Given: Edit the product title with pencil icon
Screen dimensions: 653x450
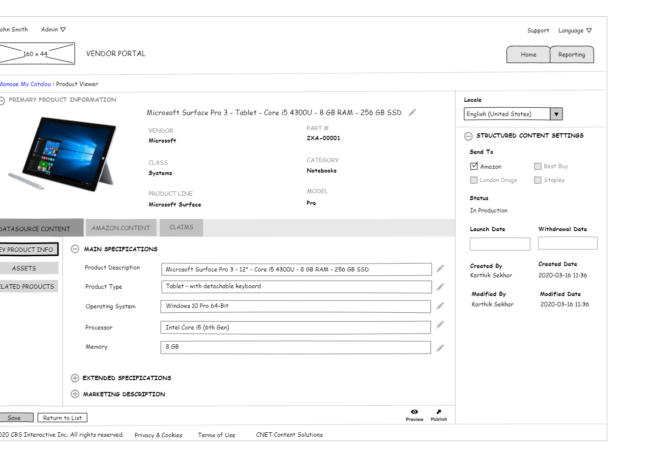Looking at the screenshot, I should pos(412,112).
